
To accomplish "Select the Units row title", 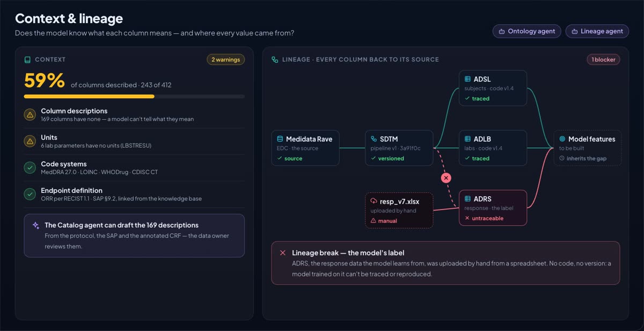I will point(49,138).
